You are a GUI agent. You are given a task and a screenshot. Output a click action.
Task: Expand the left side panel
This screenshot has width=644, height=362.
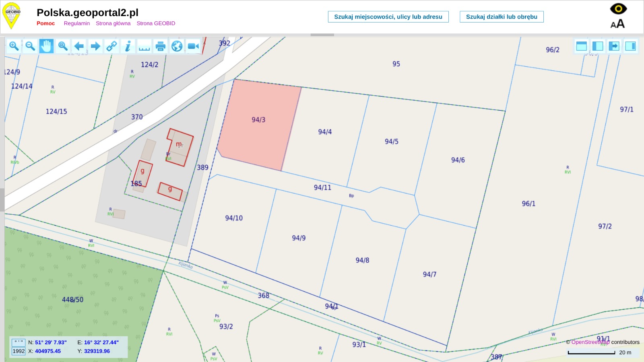pos(598,46)
